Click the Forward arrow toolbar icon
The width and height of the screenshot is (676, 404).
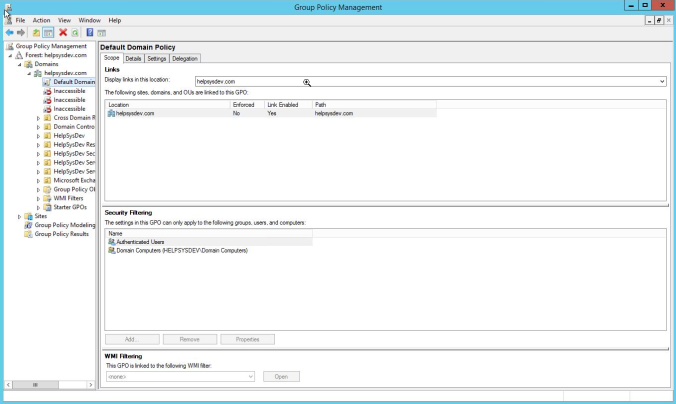point(22,32)
